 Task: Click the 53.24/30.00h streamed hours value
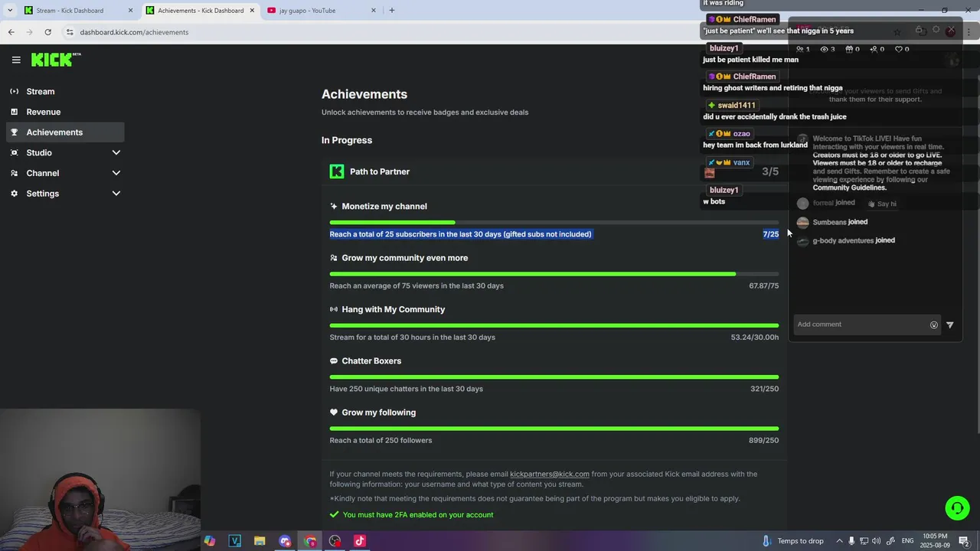coord(754,337)
